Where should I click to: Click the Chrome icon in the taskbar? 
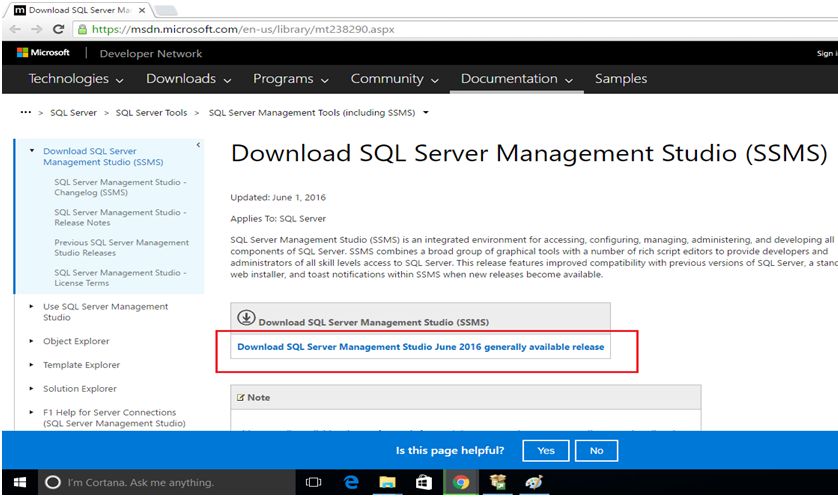tap(461, 482)
